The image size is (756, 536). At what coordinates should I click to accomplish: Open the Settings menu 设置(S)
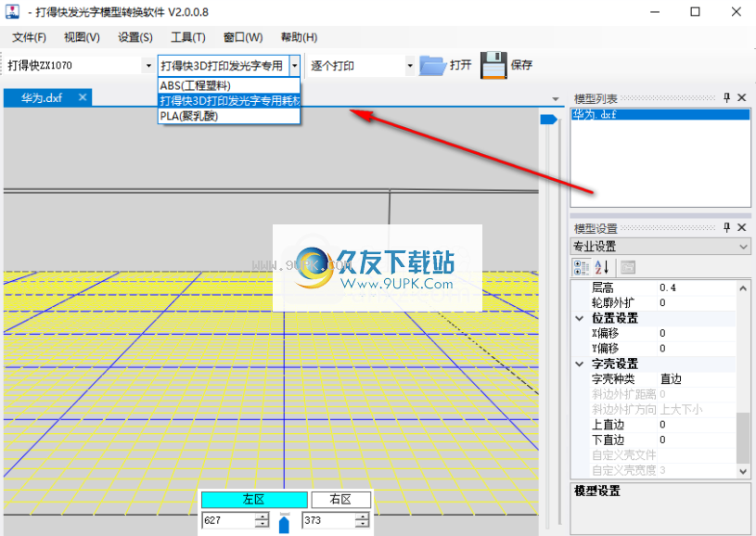click(135, 38)
